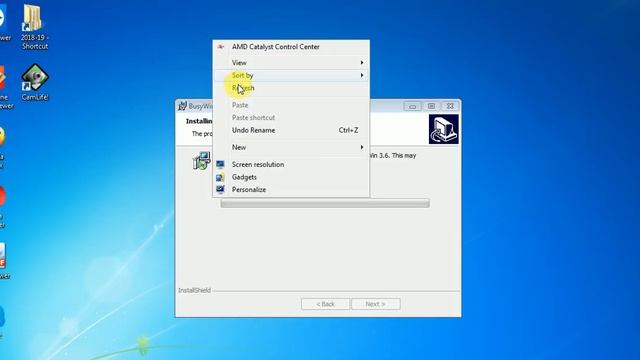Open Gadgets from the context menu
Screen dimensions: 640x360
(291, 177)
